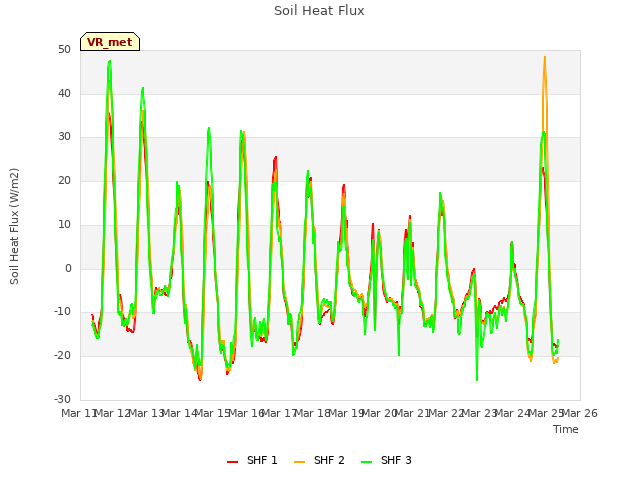
Task: Click the Mar 14 x-axis tick label
Action: pyautogui.click(x=179, y=413)
